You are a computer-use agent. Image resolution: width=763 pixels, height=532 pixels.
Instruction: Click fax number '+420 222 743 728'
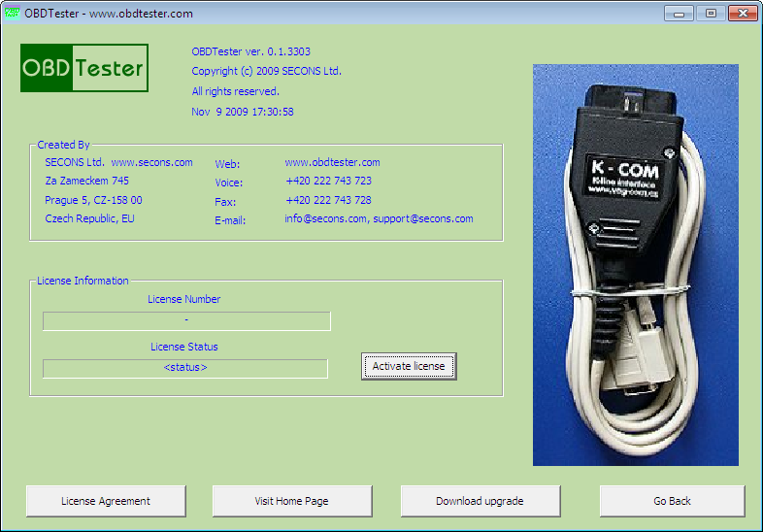point(328,200)
